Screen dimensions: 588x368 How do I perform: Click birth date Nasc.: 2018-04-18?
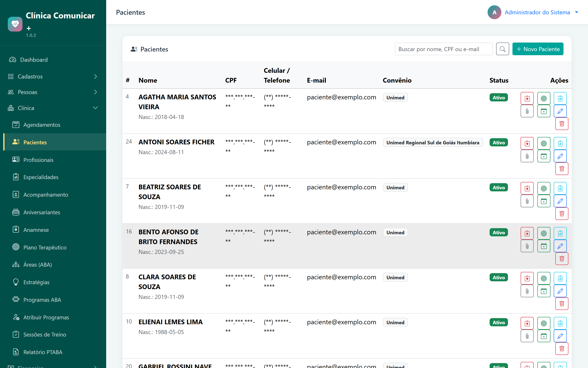(161, 117)
